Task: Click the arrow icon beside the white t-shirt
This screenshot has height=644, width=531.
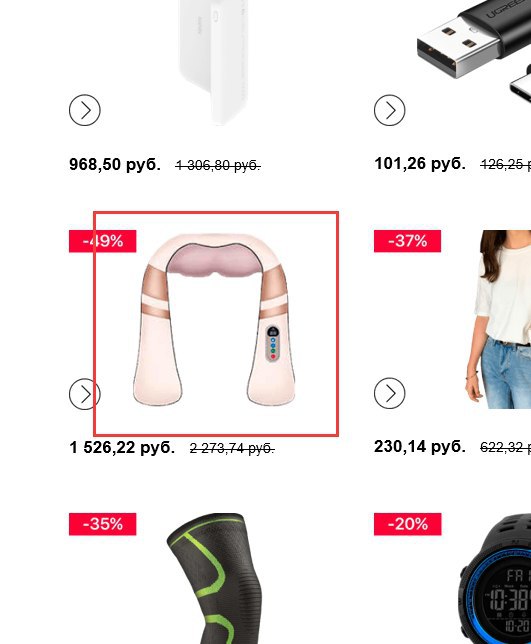Action: 390,393
